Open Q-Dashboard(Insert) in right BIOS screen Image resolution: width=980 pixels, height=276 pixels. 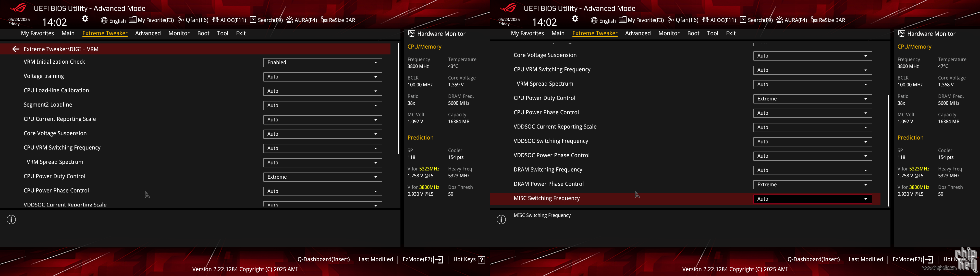[x=813, y=260]
